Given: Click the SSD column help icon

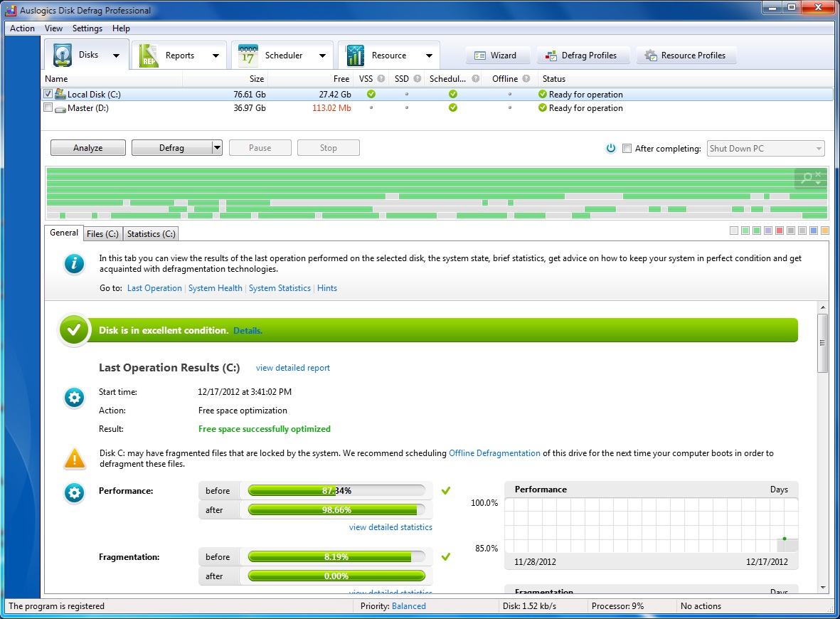Looking at the screenshot, I should pos(418,79).
